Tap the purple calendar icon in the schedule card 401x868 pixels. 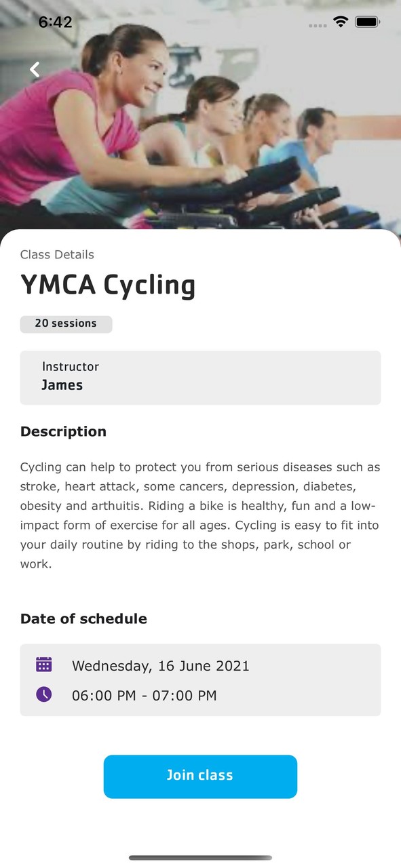(x=43, y=665)
